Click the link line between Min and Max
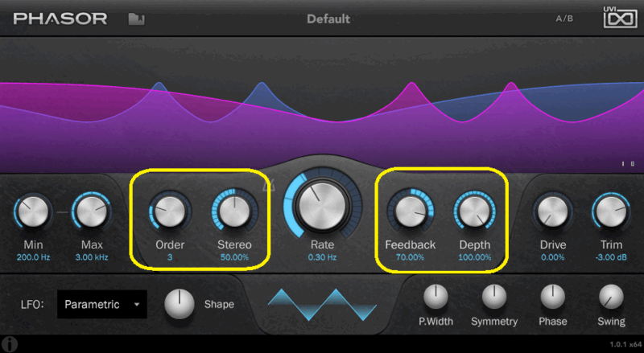 [62, 212]
